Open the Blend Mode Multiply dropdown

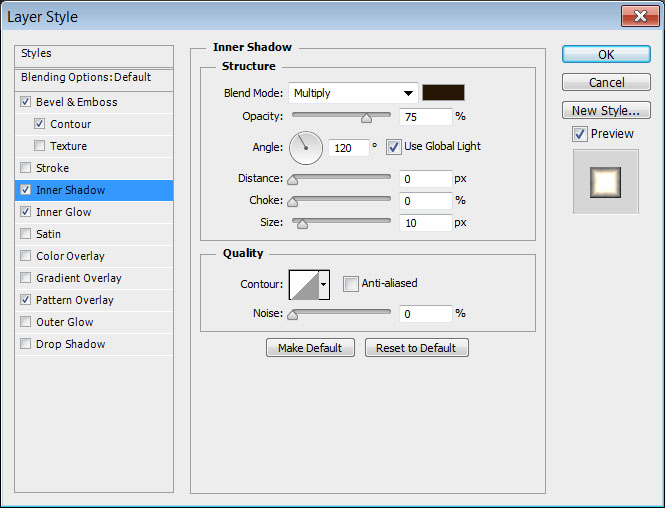pyautogui.click(x=353, y=93)
